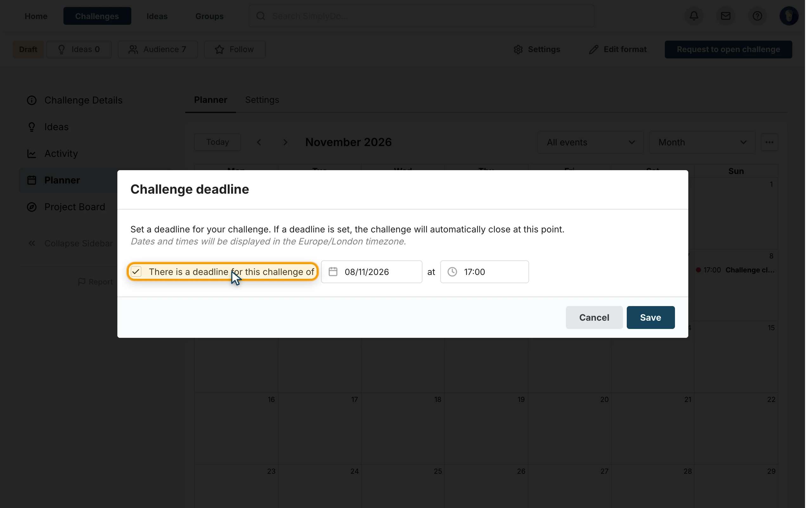
Task: Go to next month chevron
Action: click(x=285, y=142)
